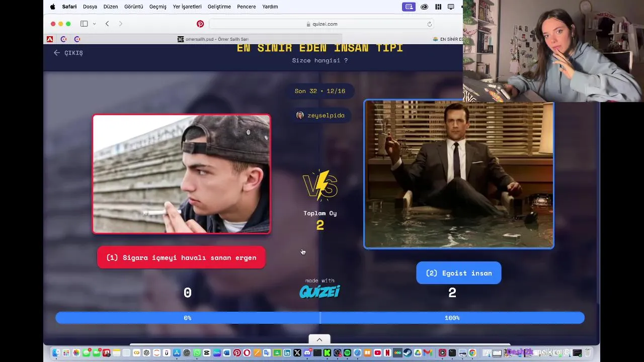Open the Geçmiş menu
Screen dimensions: 644x362
click(x=158, y=7)
